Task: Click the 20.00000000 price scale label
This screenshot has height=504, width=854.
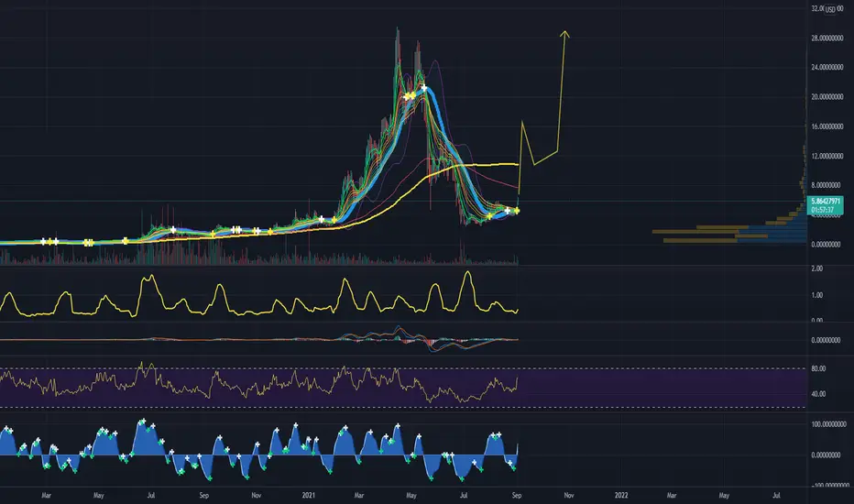Action: click(827, 97)
